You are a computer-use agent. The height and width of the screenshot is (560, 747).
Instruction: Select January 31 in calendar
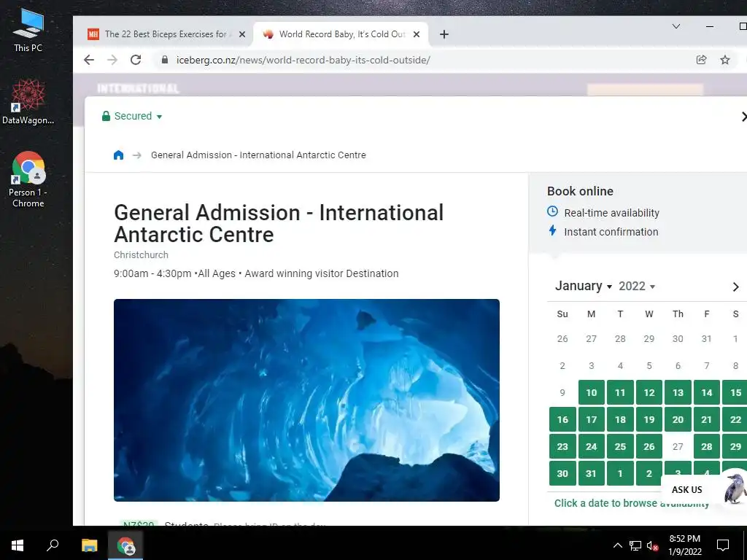click(x=591, y=473)
